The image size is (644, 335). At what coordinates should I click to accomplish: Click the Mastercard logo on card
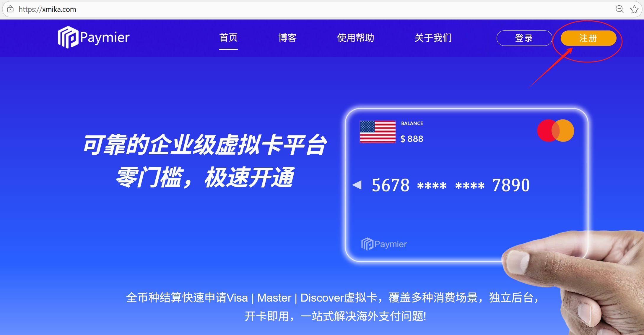coord(555,131)
